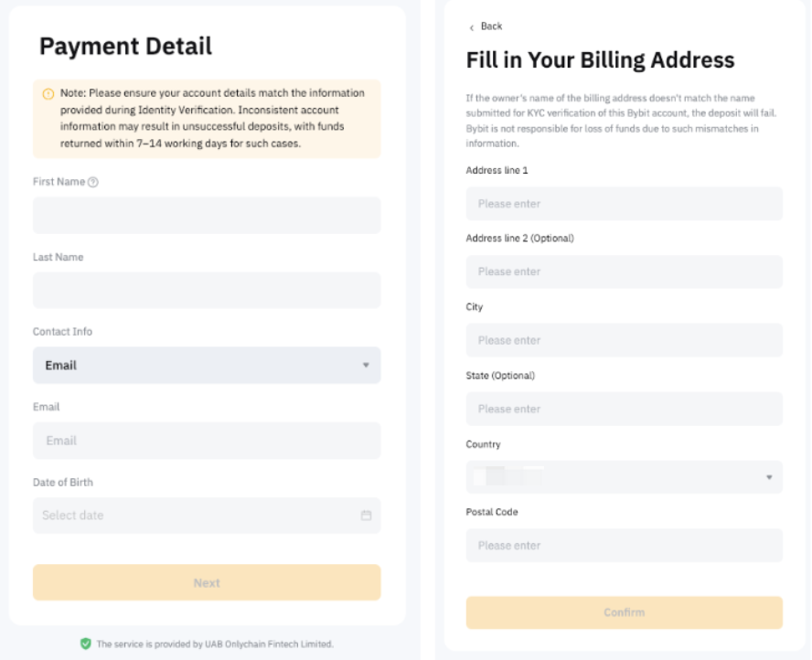Click the Postal Code input field
Screen dimensions: 812x660
click(624, 546)
